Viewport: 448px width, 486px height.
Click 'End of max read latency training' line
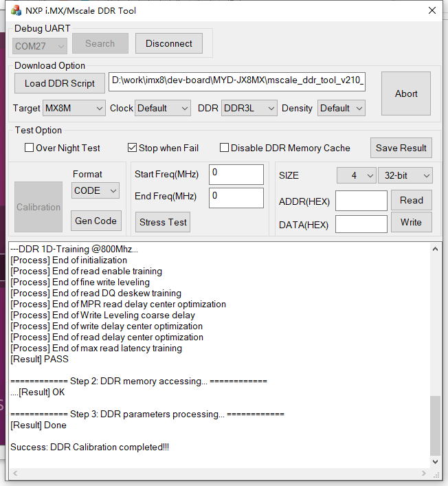pos(96,348)
